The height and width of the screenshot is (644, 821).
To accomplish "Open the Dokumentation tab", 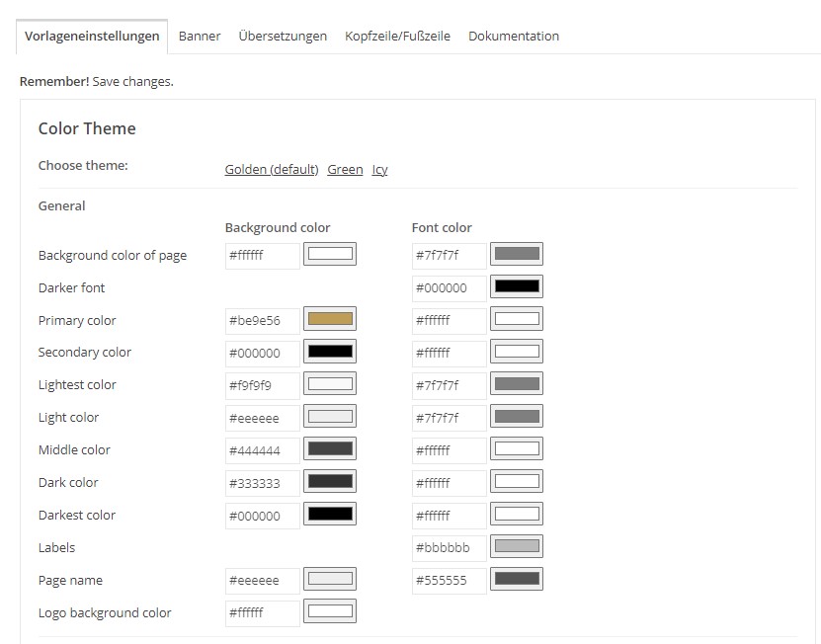I will click(x=514, y=37).
